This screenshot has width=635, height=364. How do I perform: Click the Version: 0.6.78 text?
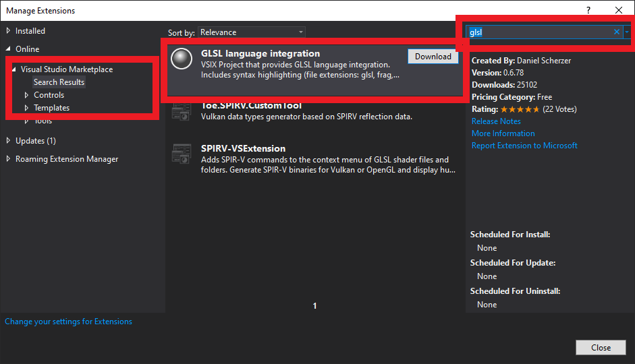point(498,73)
